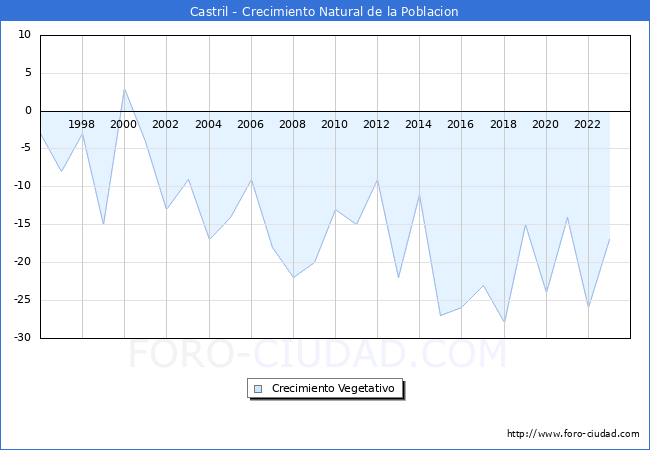The height and width of the screenshot is (450, 650).
Task: Click the y-axis label -15
Action: (x=22, y=224)
